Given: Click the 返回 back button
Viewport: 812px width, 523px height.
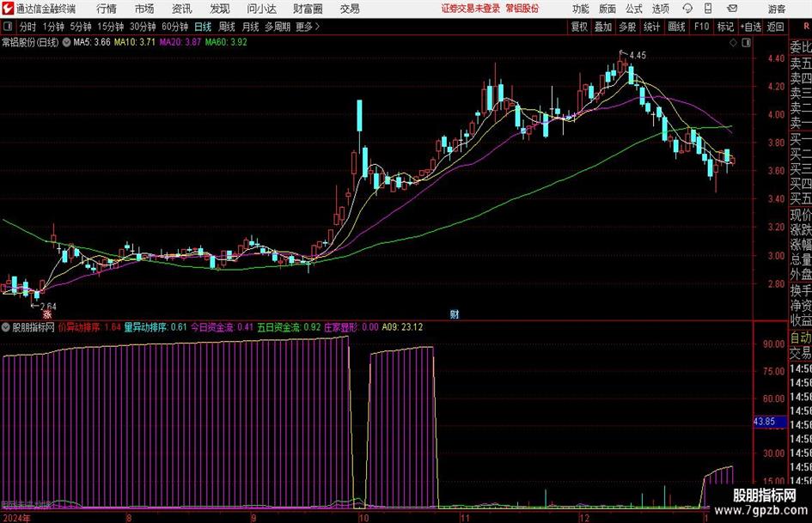Looking at the screenshot, I should pyautogui.click(x=775, y=27).
